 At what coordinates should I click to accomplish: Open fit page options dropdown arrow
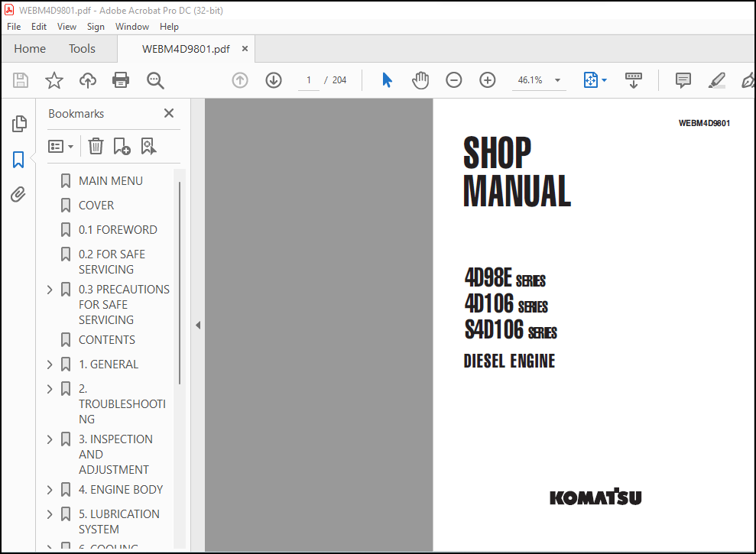coord(604,80)
